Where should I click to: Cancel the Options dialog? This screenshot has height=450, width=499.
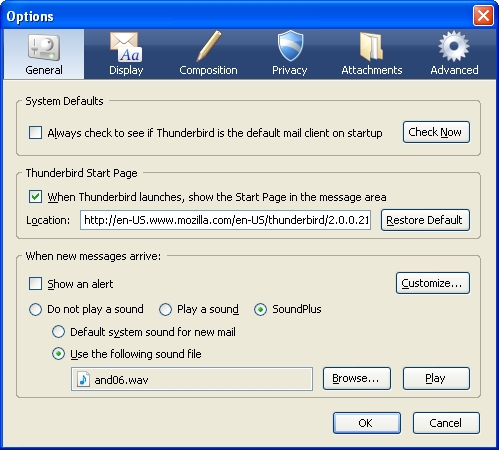coord(446,423)
